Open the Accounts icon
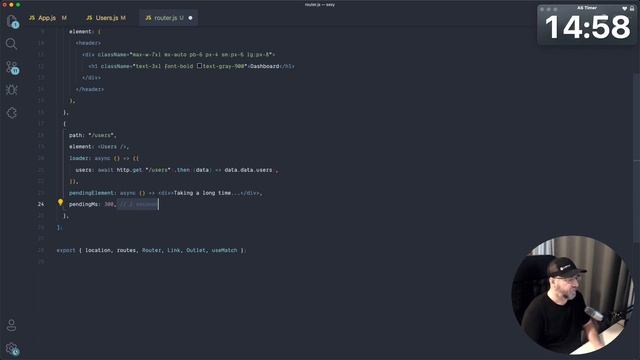Screen dimensions: 640x360 tap(11, 325)
